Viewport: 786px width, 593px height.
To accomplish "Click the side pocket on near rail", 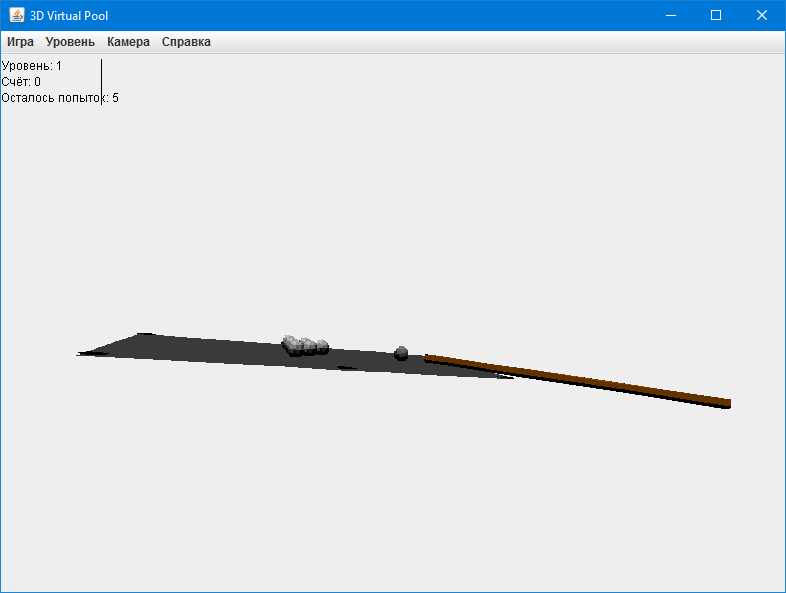I will click(347, 368).
